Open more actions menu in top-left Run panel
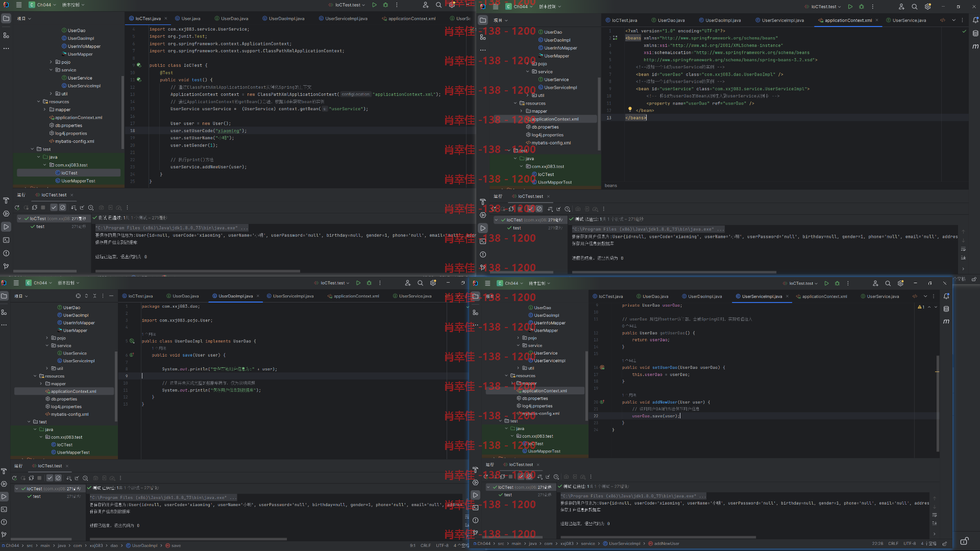Image resolution: width=980 pixels, height=551 pixels. tap(128, 208)
